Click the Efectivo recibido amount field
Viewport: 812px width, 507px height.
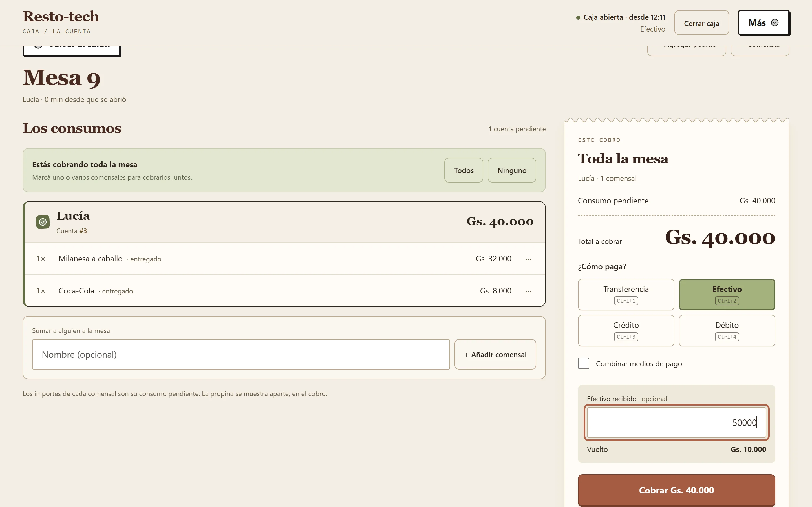676,422
